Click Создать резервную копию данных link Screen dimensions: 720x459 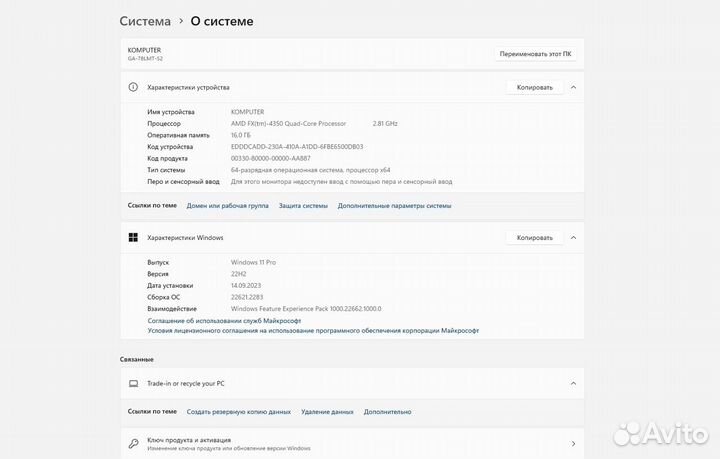pyautogui.click(x=239, y=411)
